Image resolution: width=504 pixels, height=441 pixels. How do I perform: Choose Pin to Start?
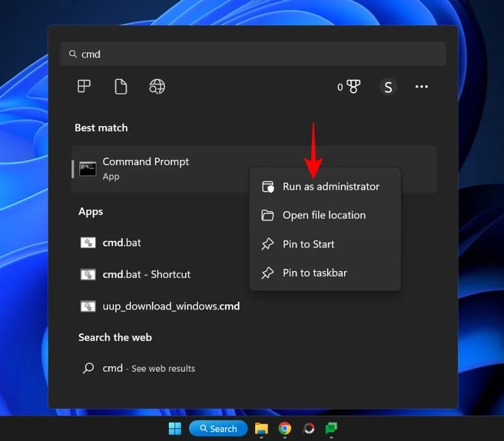(x=308, y=244)
